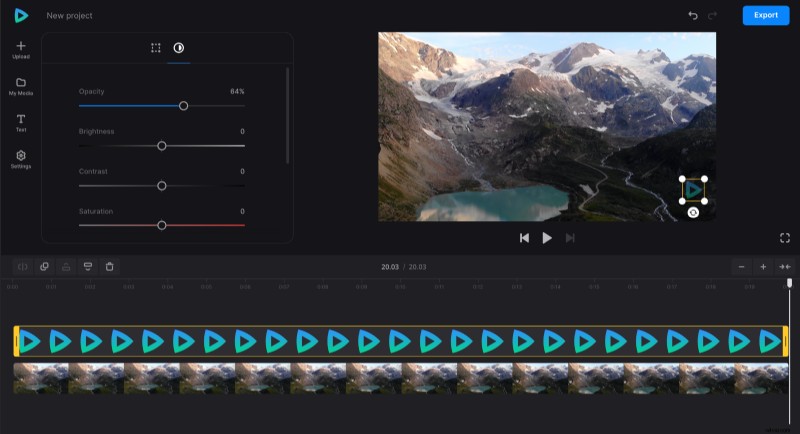
Task: Click the left trim handle of logo track
Action: (16, 341)
